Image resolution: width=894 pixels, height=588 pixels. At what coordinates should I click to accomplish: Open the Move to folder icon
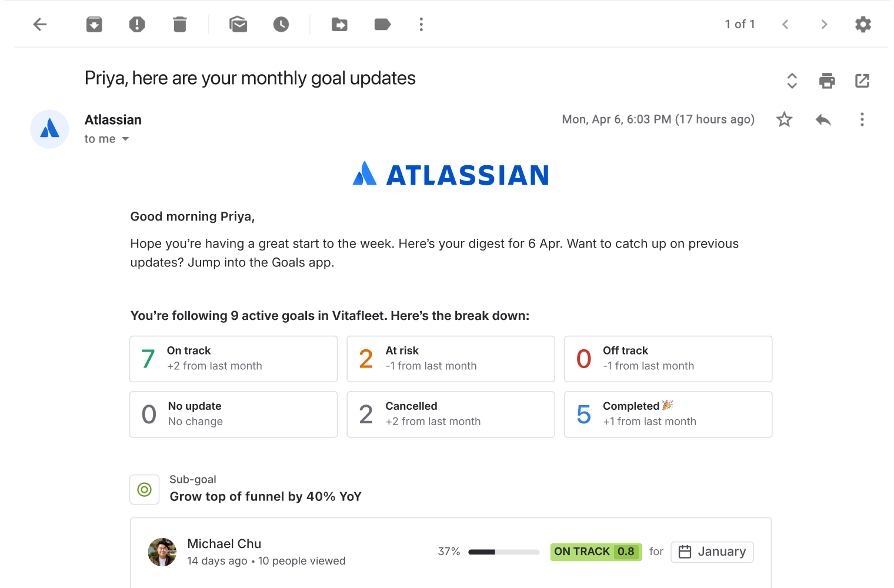[x=339, y=24]
